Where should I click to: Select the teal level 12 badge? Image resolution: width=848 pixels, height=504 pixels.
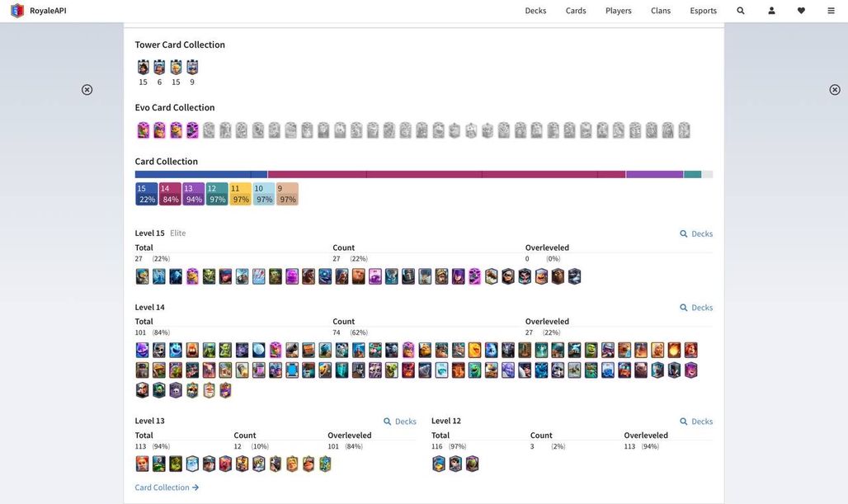click(217, 194)
